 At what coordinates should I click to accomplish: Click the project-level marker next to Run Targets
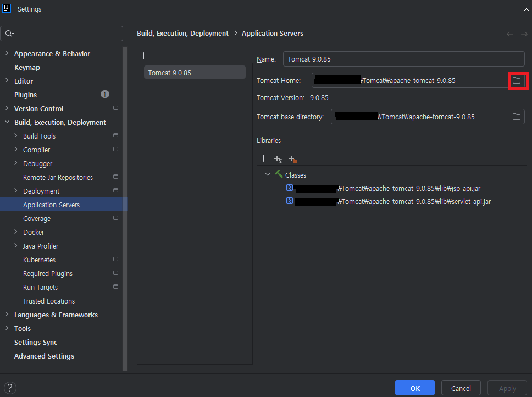115,286
